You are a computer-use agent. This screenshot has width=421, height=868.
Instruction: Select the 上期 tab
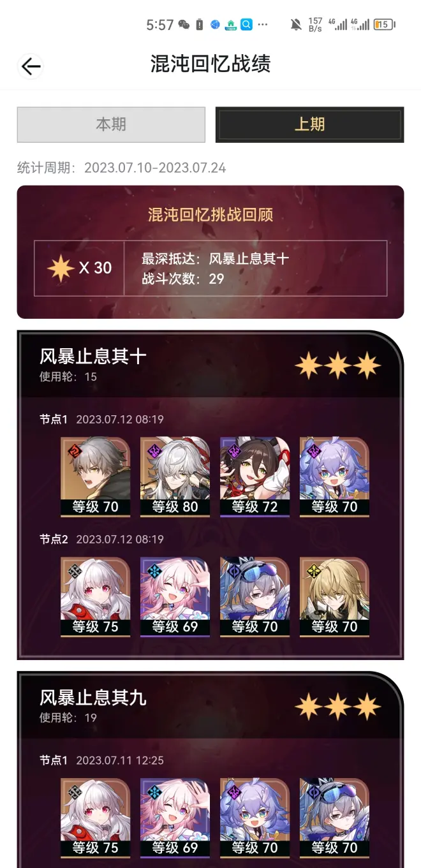(x=309, y=124)
